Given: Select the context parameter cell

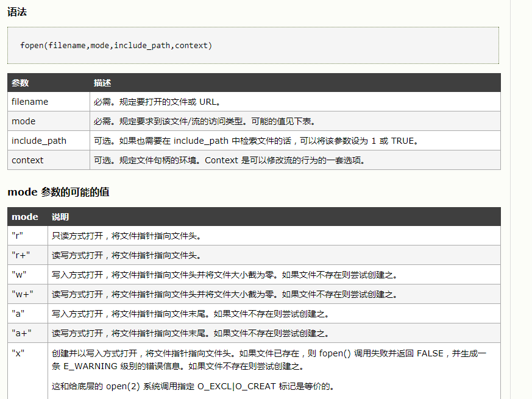Looking at the screenshot, I should [27, 160].
